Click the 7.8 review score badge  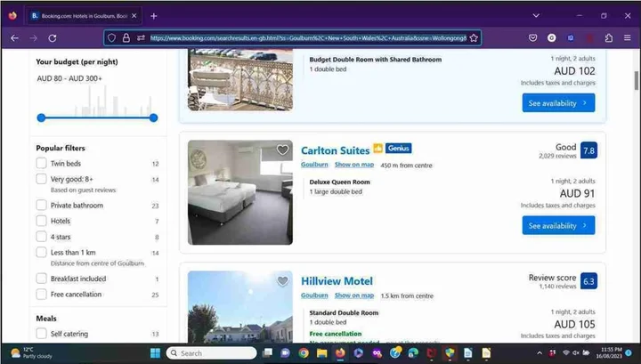tap(588, 150)
